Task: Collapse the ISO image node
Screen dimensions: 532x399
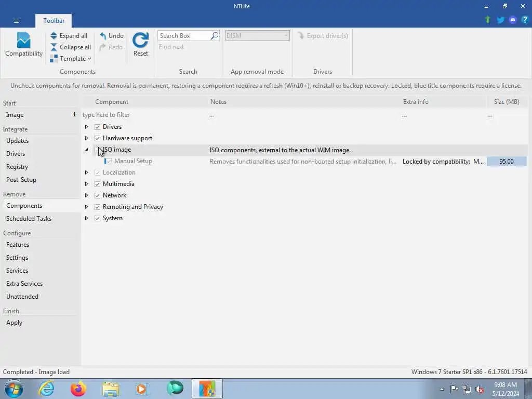Action: point(87,150)
